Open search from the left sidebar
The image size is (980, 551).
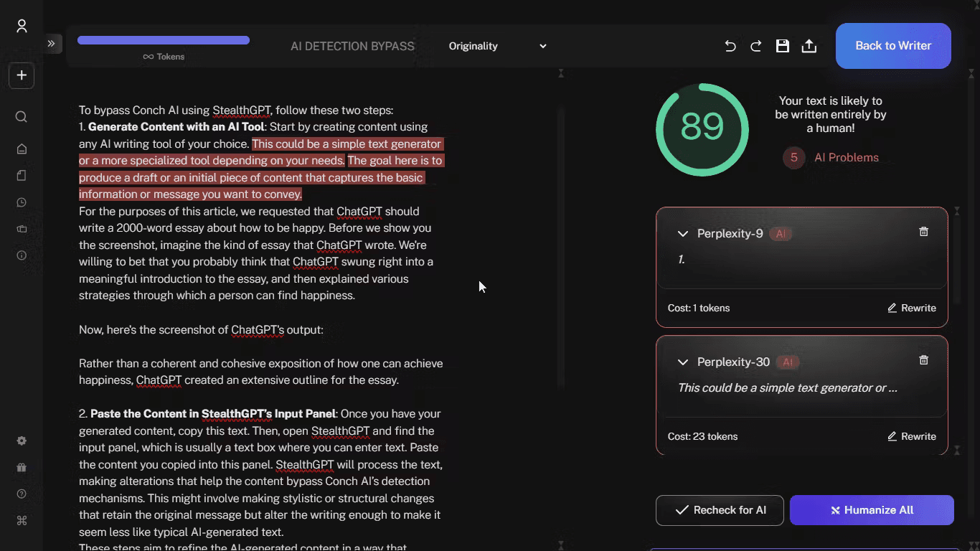[22, 117]
